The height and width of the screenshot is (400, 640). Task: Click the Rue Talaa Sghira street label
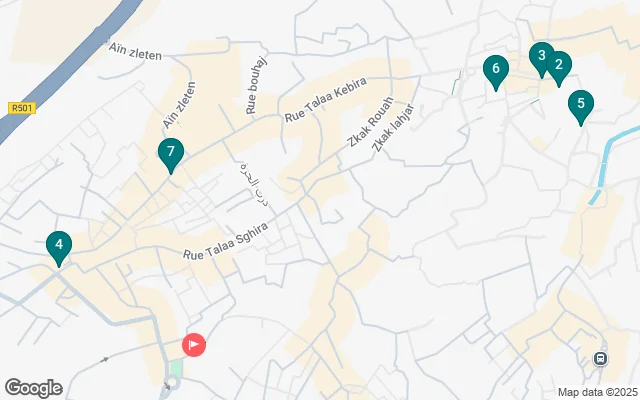(226, 242)
